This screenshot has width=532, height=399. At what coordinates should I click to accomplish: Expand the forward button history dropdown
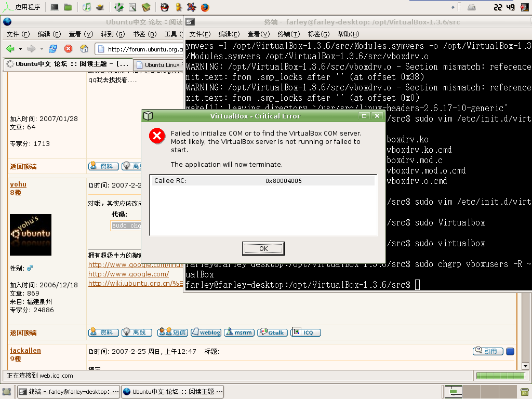42,49
